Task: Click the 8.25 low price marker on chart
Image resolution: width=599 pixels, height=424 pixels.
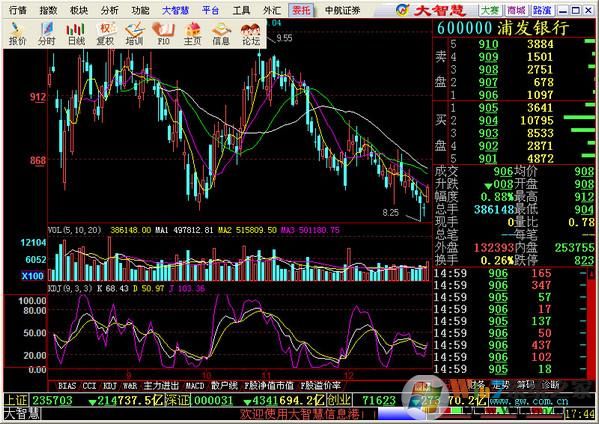Action: (390, 212)
